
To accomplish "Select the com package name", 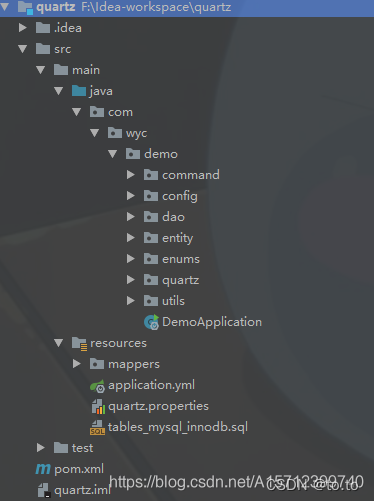I will click(120, 112).
